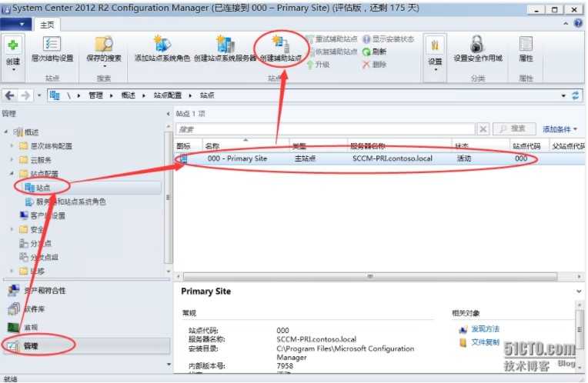This screenshot has height=383, width=588.
Task: Open the blue application menu dropdown
Action: (15, 25)
